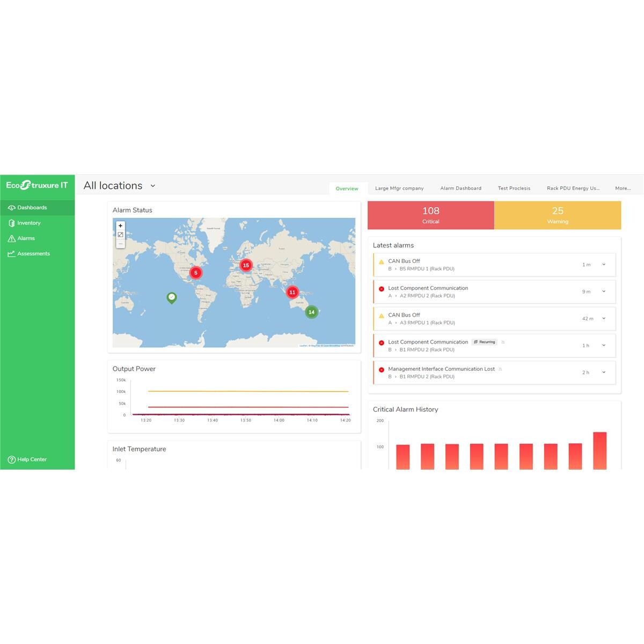Click the green cluster marker labeled 14

[311, 312]
